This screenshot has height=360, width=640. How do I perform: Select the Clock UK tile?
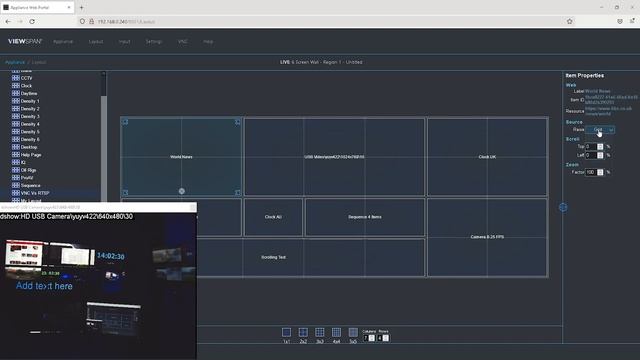coord(487,157)
